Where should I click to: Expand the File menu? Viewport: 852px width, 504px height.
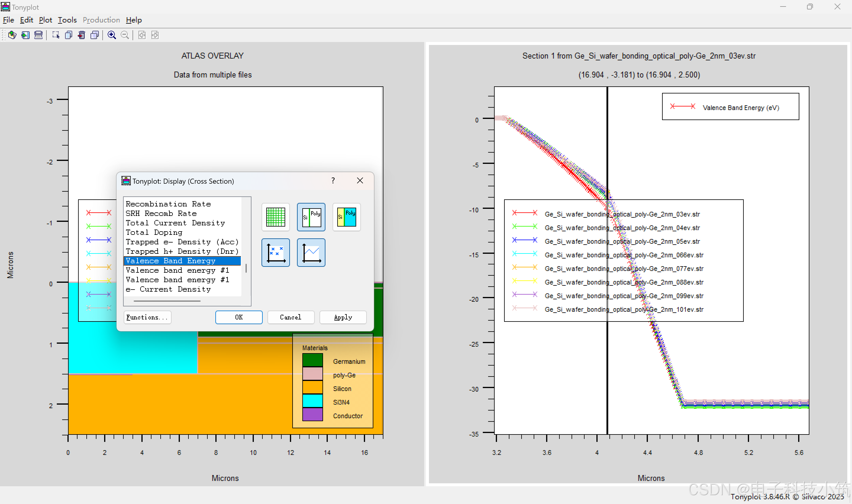[x=8, y=20]
